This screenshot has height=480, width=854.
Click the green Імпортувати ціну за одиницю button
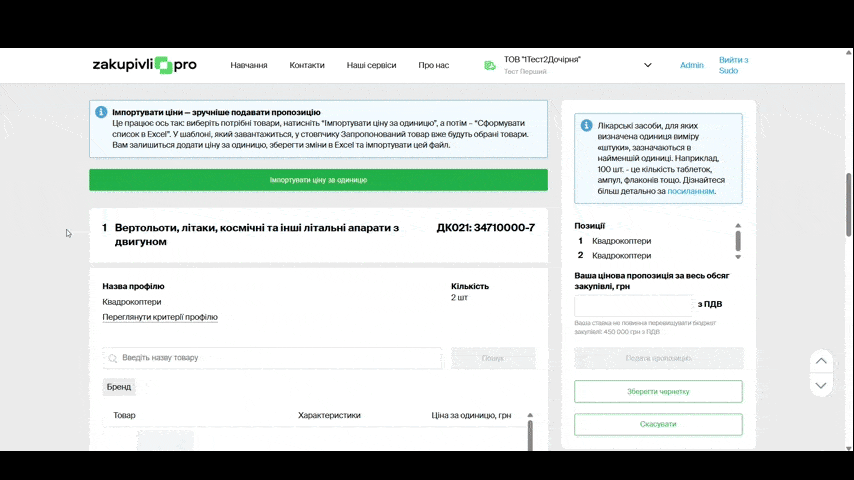pos(318,180)
